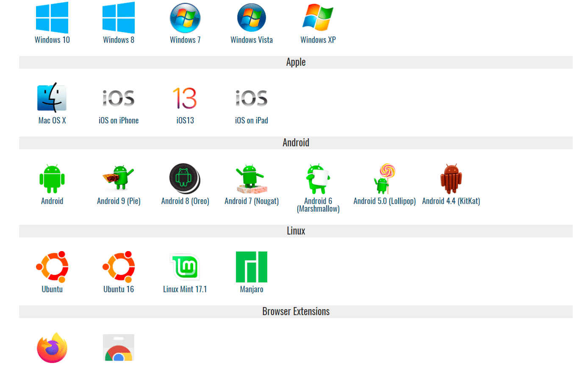Select the Windows 7 orb icon

(x=185, y=18)
